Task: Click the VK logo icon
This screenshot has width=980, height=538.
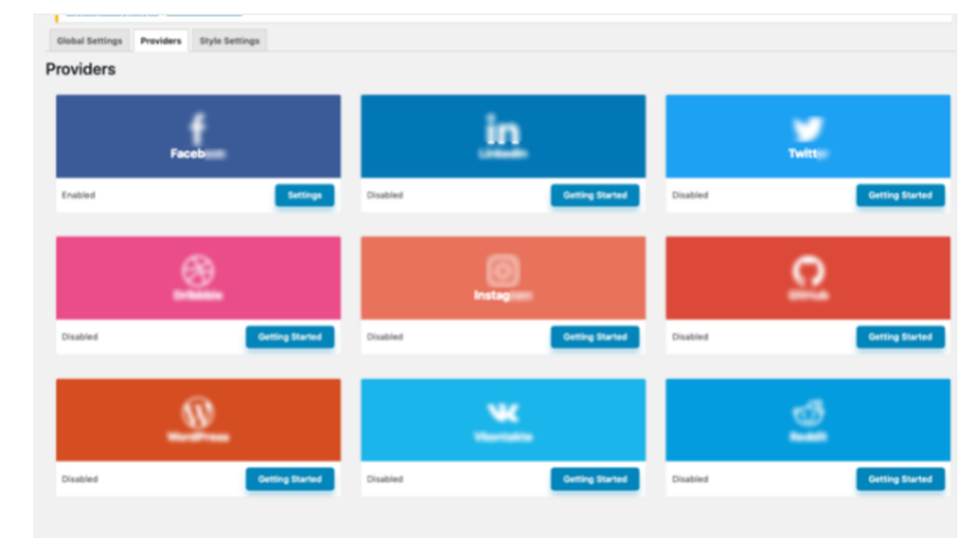Action: 503,413
